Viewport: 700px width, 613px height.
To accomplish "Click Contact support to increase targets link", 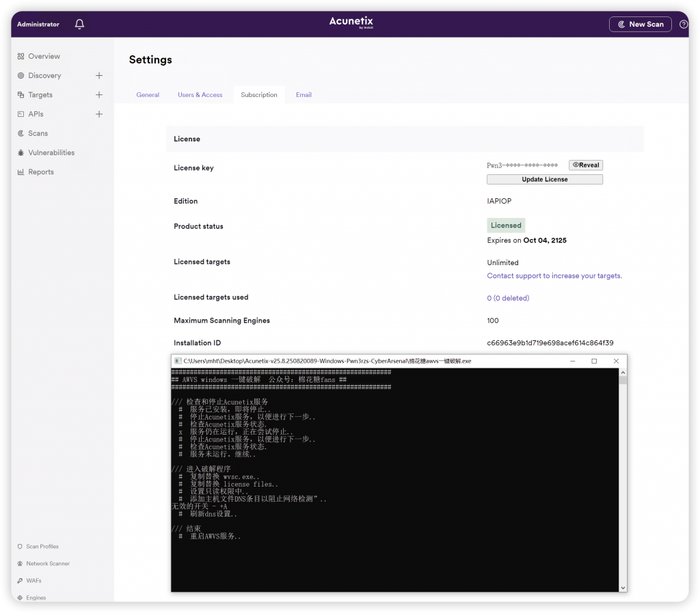I will pyautogui.click(x=554, y=276).
